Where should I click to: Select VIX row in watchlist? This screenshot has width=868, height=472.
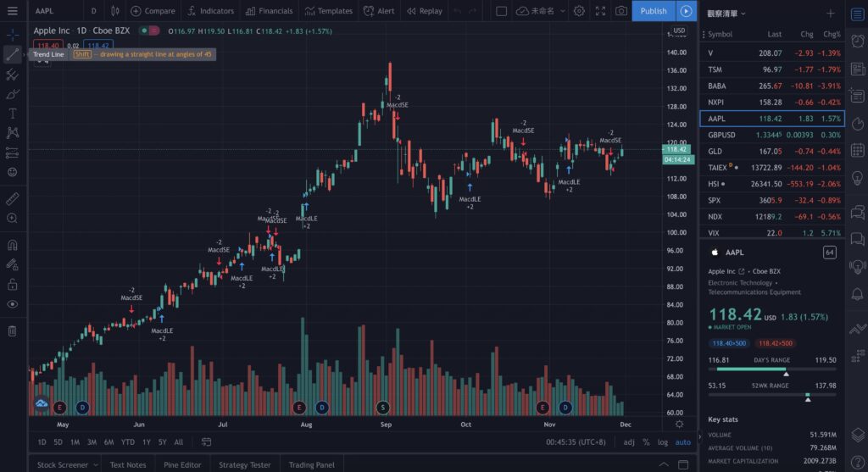(x=772, y=233)
